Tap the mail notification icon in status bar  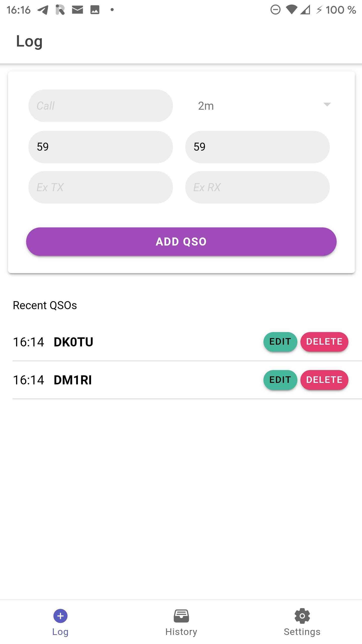click(77, 10)
